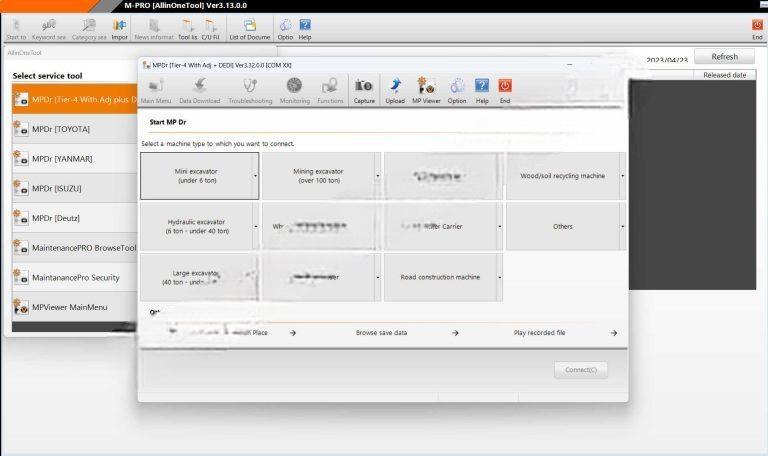Image resolution: width=768 pixels, height=456 pixels.
Task: Open List of Documents in the M-PRO toolbar
Action: click(x=250, y=30)
